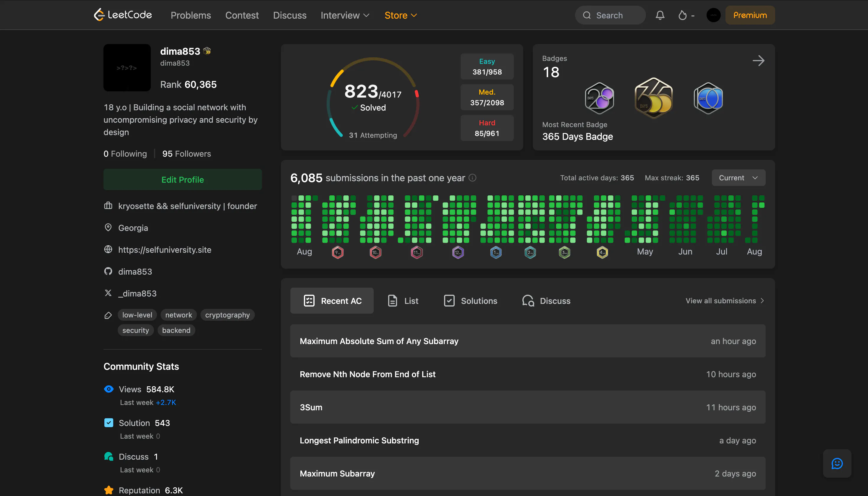868x496 pixels.
Task: Click the 100 Days badge
Action: (x=708, y=98)
